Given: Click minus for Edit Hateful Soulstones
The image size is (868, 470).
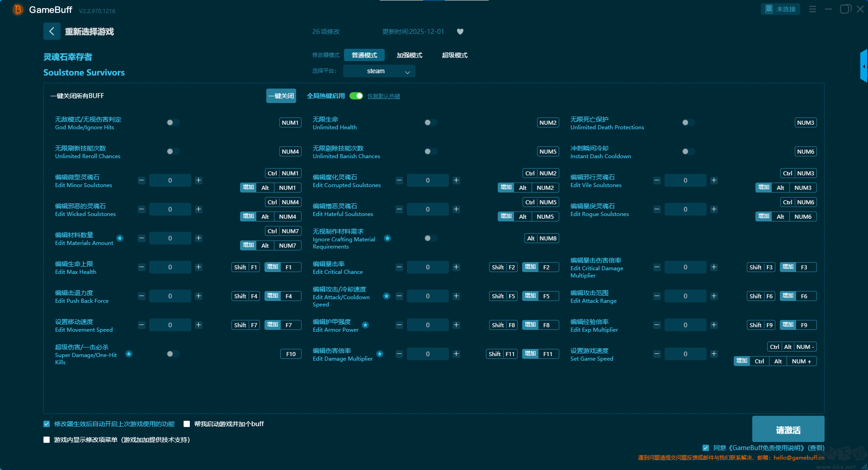Looking at the screenshot, I should (399, 209).
